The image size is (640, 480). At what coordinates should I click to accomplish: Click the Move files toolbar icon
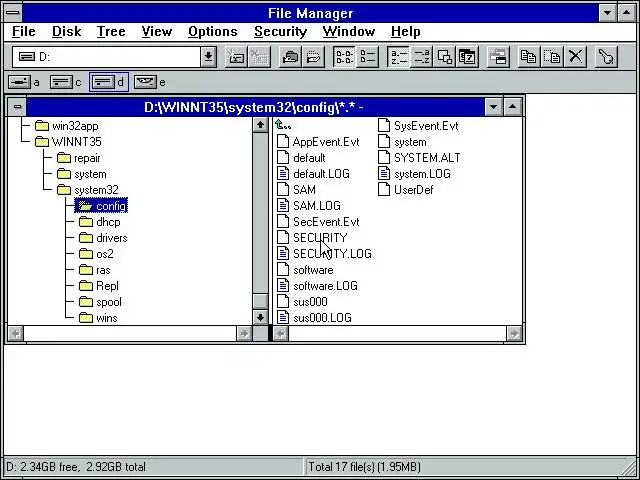(552, 57)
